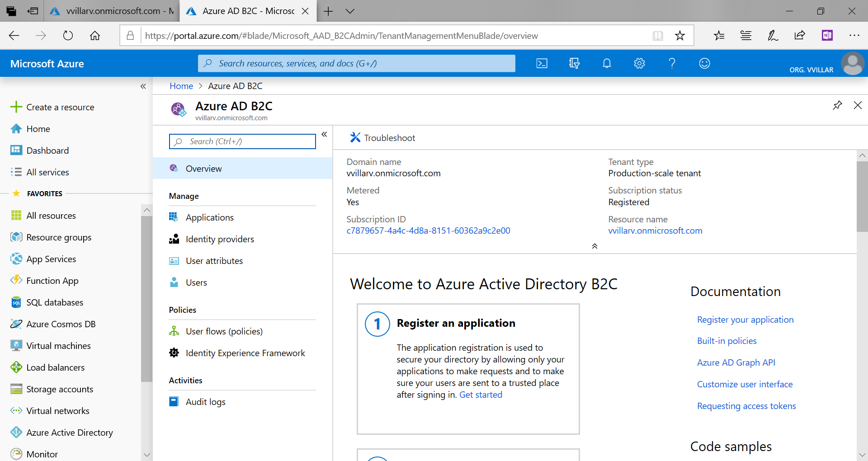868x461 pixels.
Task: Open Azure Active Directory in favorites
Action: [61, 433]
